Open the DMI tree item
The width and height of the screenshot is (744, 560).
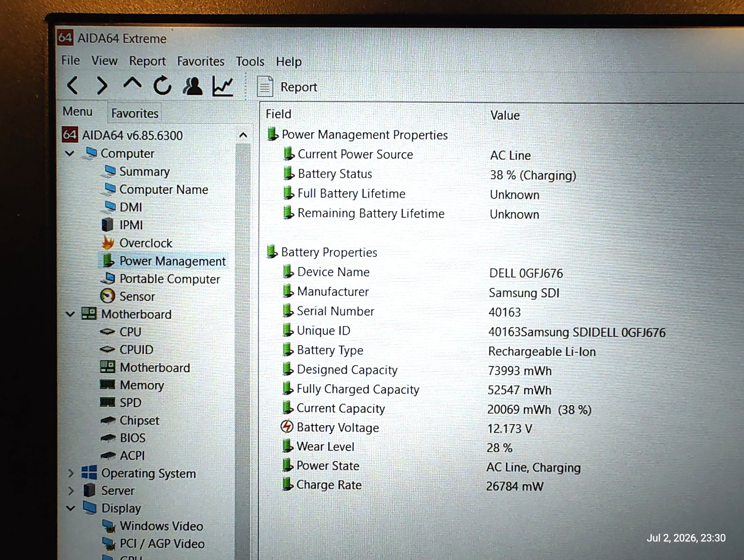(131, 207)
